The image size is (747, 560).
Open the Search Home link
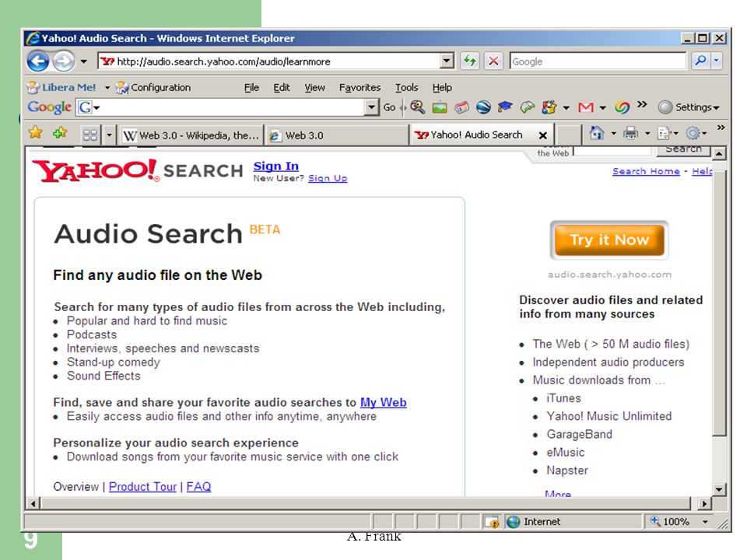pos(646,171)
